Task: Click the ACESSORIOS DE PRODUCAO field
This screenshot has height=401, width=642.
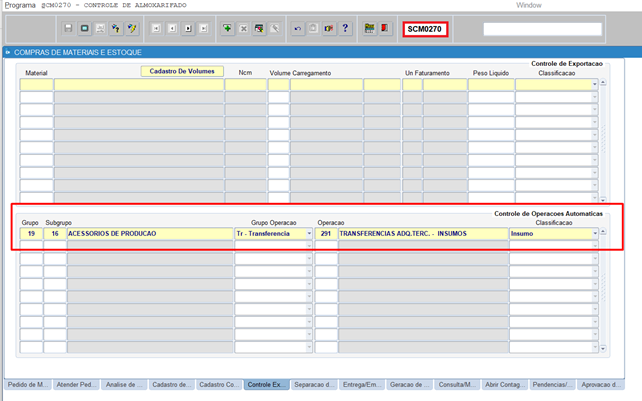Action: pyautogui.click(x=150, y=233)
